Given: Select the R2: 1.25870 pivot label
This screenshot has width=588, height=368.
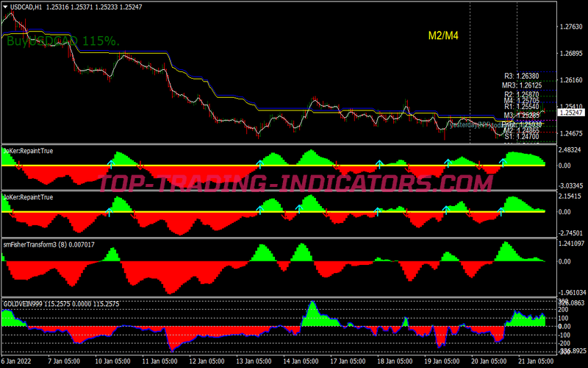Looking at the screenshot, I should 522,94.
